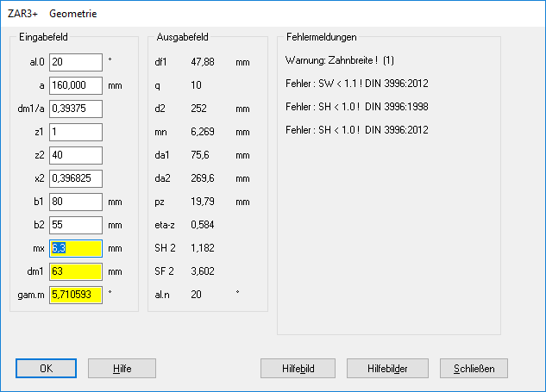The height and width of the screenshot is (392, 546).
Task: Select the center distance a input field
Action: [76, 85]
